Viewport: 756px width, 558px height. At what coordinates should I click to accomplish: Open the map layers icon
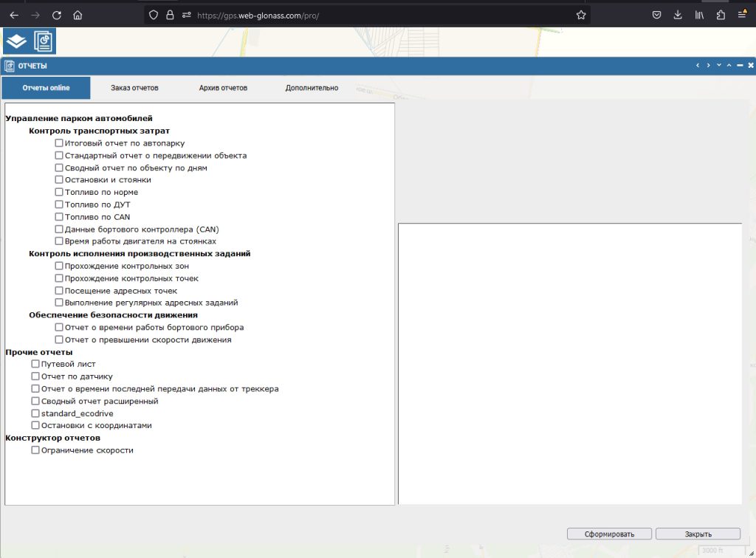click(x=16, y=41)
